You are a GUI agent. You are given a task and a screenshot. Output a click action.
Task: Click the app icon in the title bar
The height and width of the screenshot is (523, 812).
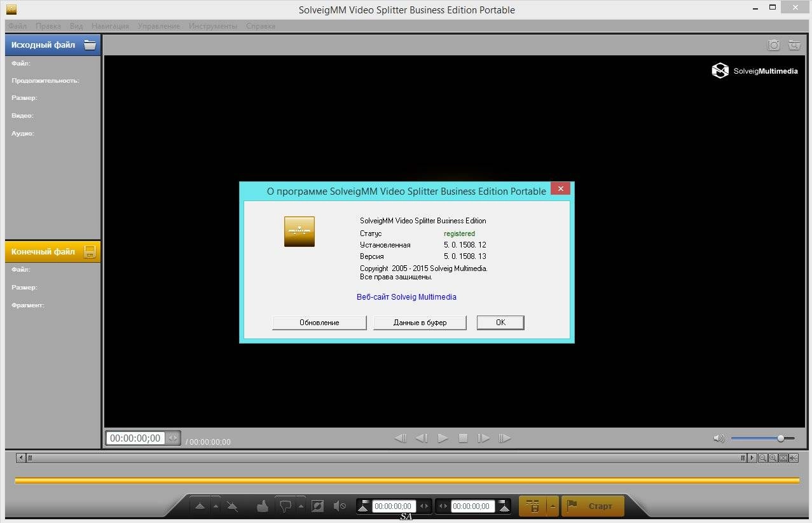tap(11, 9)
